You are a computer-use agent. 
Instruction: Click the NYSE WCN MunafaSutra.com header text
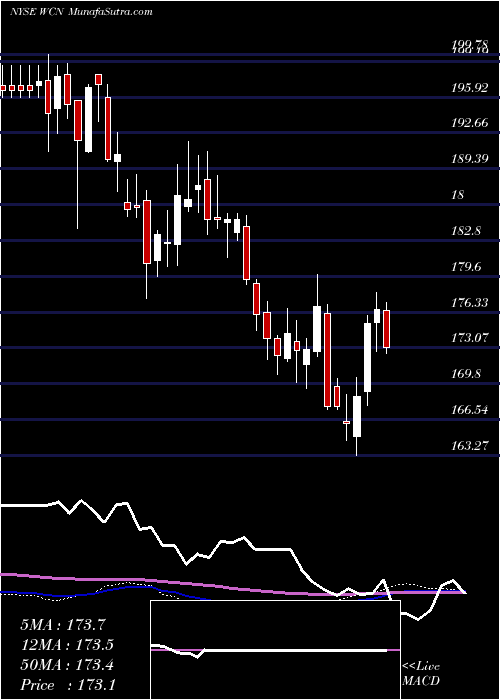pos(80,11)
